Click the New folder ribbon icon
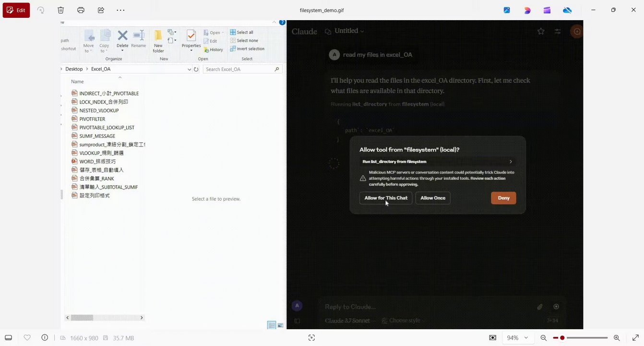 [158, 41]
